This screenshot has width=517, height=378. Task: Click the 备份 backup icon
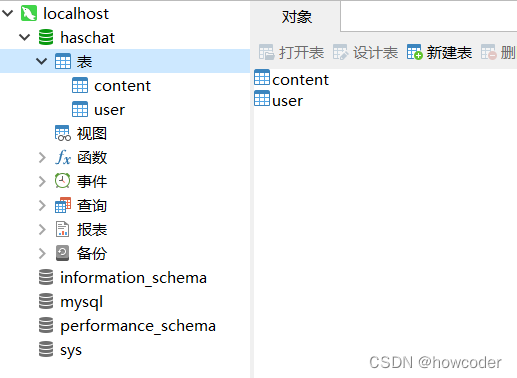(x=62, y=253)
